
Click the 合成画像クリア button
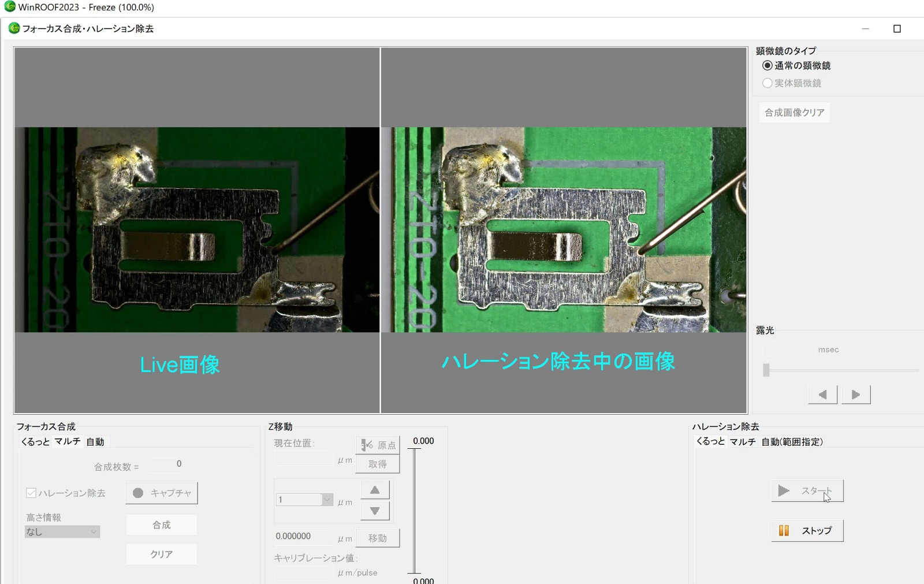[x=795, y=113]
